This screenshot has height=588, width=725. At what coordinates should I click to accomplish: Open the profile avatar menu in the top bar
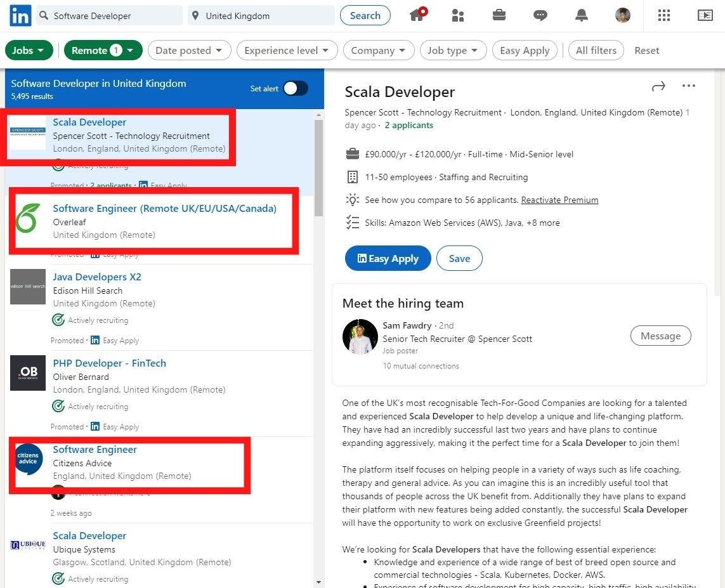click(x=623, y=15)
